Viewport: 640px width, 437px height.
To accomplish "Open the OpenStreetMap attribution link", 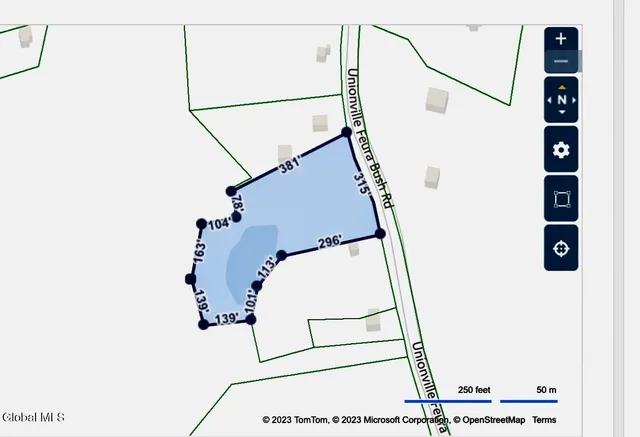I will coord(492,420).
